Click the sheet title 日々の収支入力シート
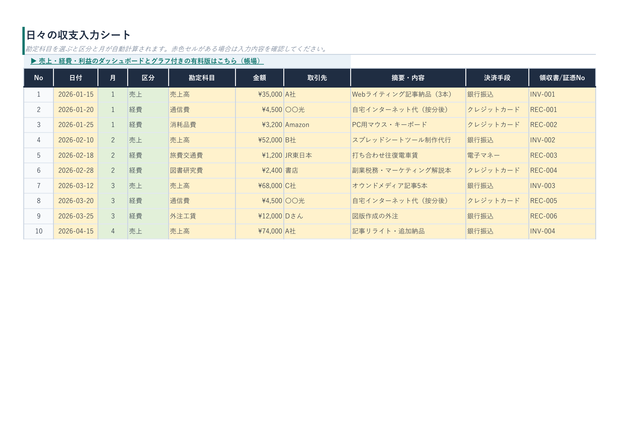Image resolution: width=620 pixels, height=439 pixels. 78,35
